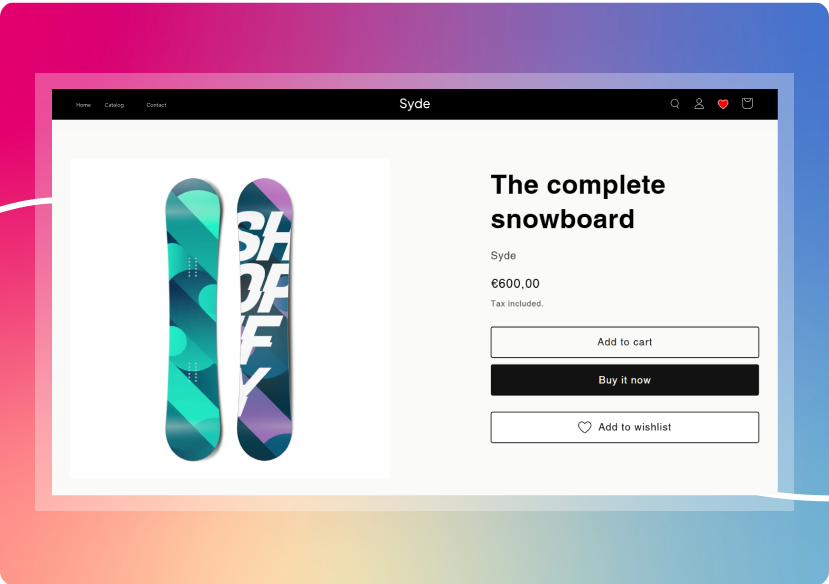Click the €600,00 price

click(515, 284)
